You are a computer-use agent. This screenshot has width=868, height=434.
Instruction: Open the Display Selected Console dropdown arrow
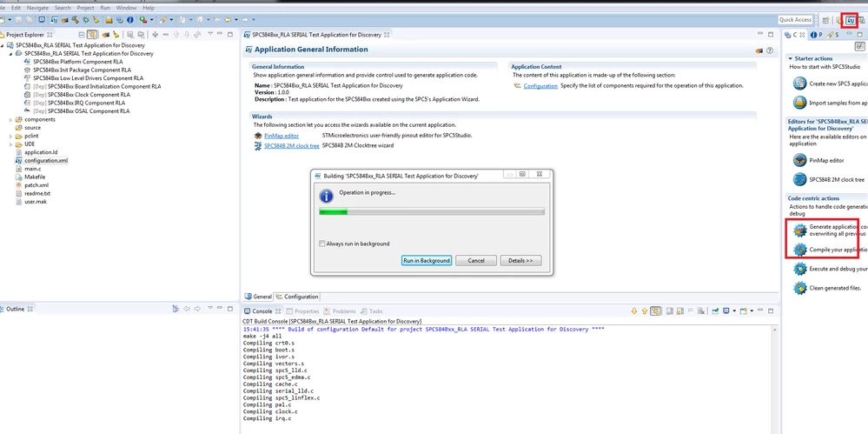tap(734, 311)
